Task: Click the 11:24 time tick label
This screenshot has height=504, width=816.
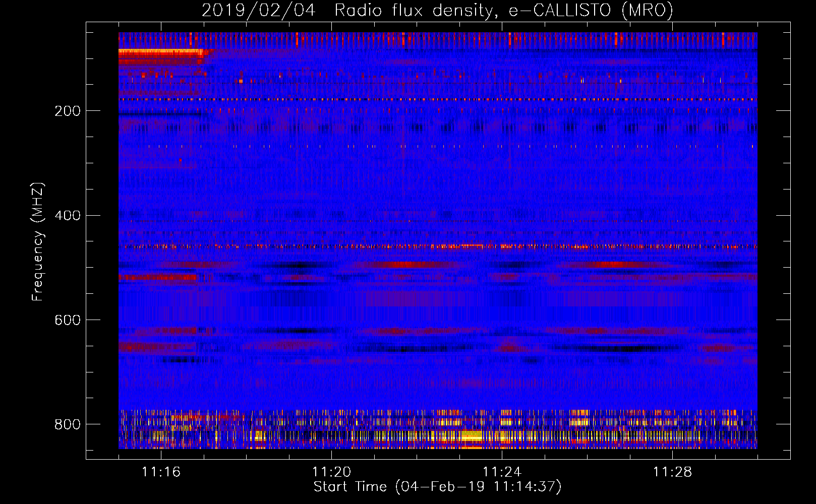Action: [x=502, y=472]
